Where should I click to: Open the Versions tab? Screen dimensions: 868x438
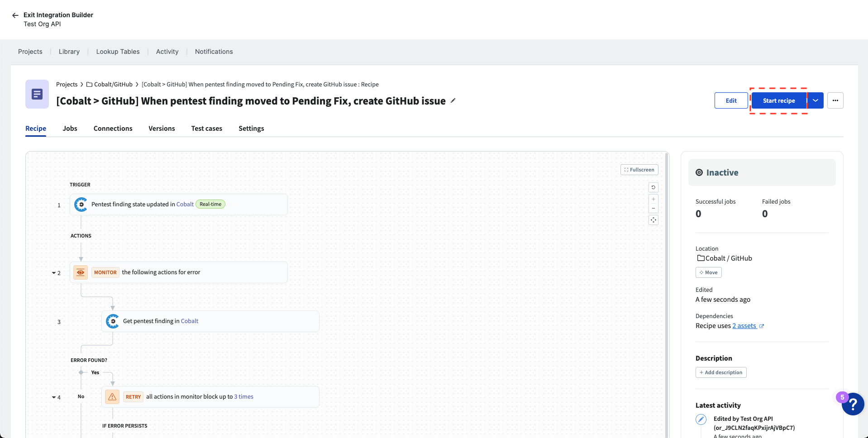click(162, 129)
